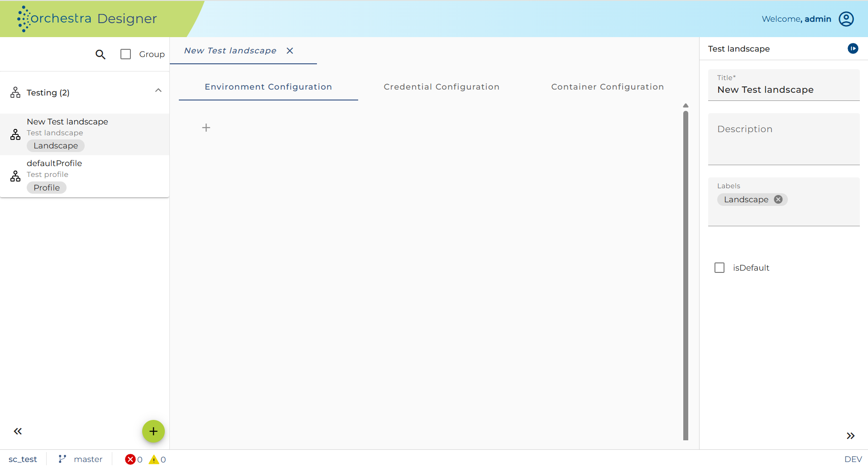Click the Testing group hierarchy icon

click(x=15, y=93)
